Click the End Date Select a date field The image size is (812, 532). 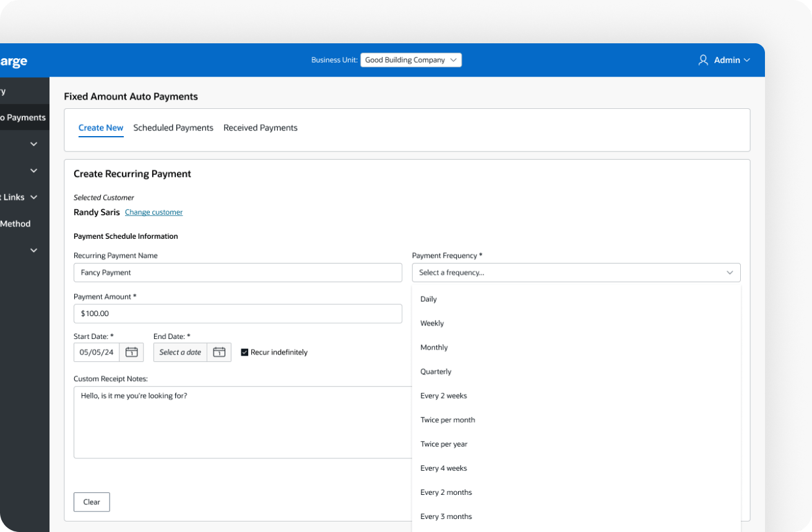pyautogui.click(x=180, y=352)
